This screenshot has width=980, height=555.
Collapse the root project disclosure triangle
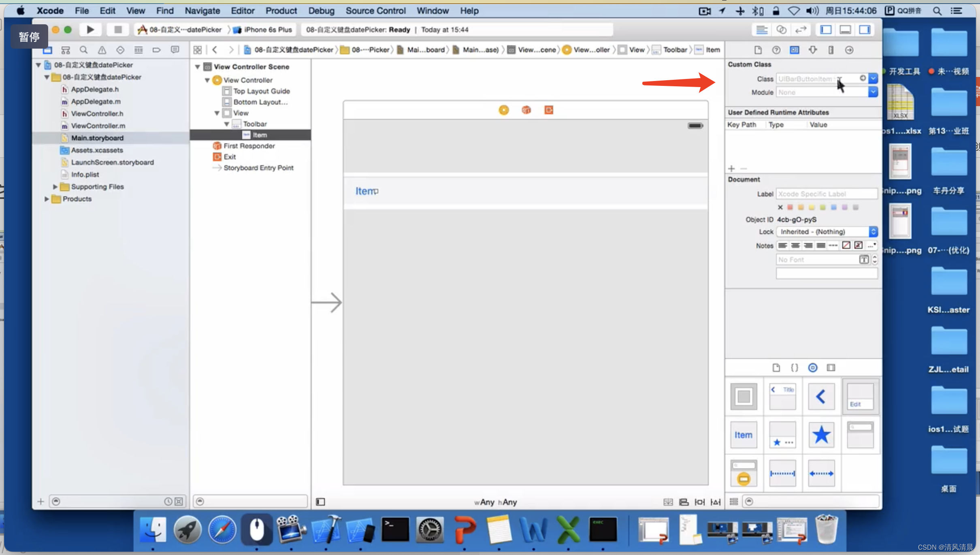(x=38, y=65)
